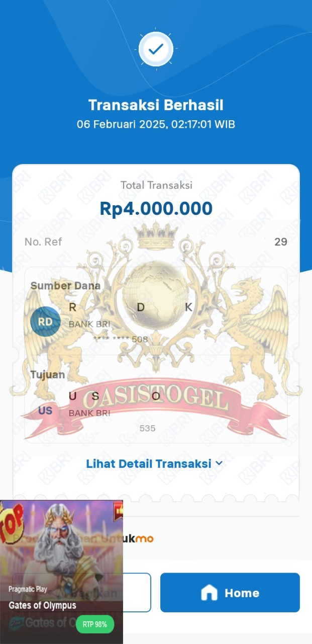Tap the house icon on the Home button
The image size is (312, 644).
209,593
